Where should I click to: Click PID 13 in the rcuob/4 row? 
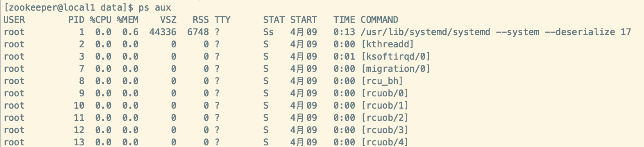(x=79, y=142)
